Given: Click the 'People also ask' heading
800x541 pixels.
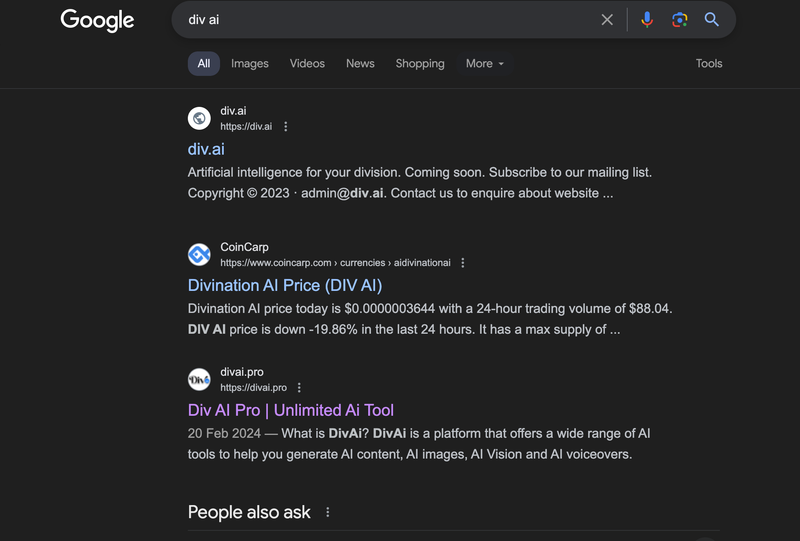Looking at the screenshot, I should (249, 512).
